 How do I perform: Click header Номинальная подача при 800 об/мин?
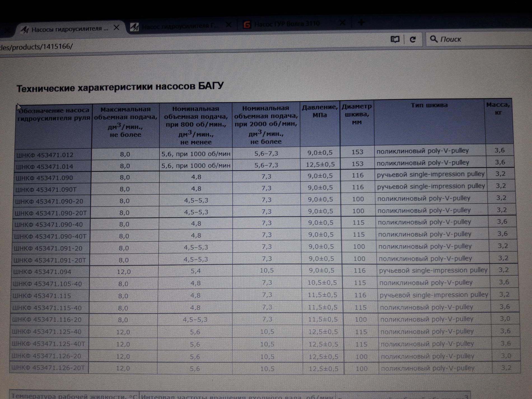[196, 125]
